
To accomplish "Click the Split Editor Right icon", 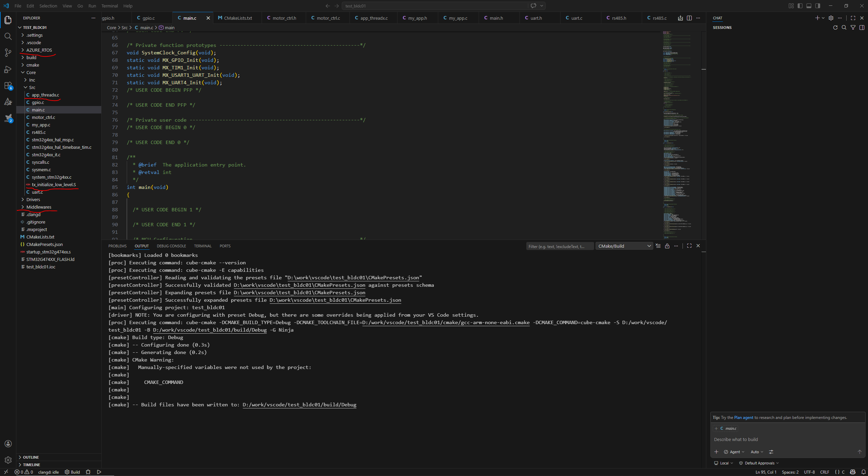I will (689, 18).
